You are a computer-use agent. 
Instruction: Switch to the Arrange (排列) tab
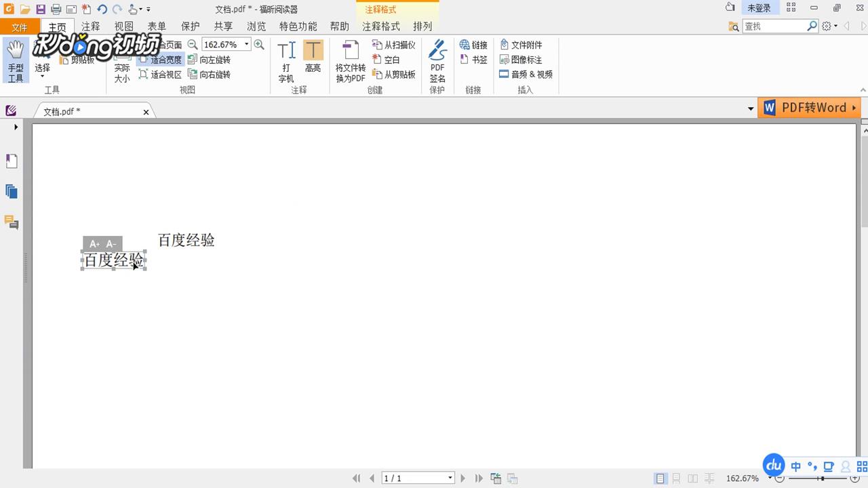422,26
